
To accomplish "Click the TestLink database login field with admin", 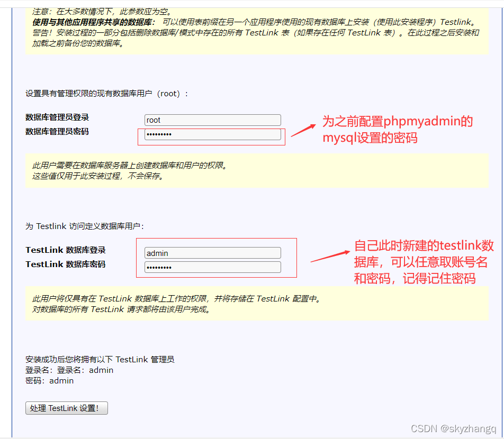I will coord(212,253).
